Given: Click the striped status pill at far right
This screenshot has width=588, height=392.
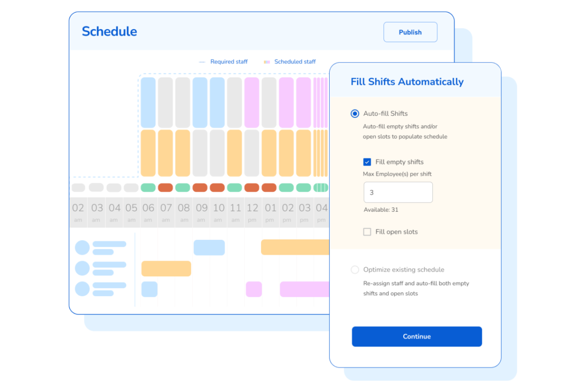Looking at the screenshot, I should pyautogui.click(x=320, y=187).
